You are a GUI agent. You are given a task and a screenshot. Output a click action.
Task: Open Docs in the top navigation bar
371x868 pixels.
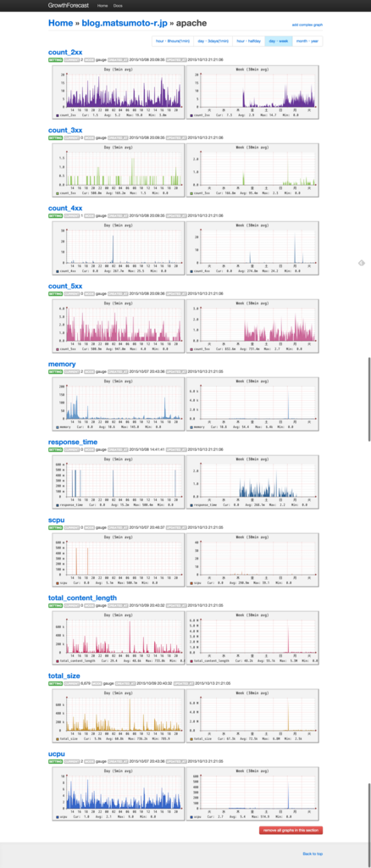118,5
